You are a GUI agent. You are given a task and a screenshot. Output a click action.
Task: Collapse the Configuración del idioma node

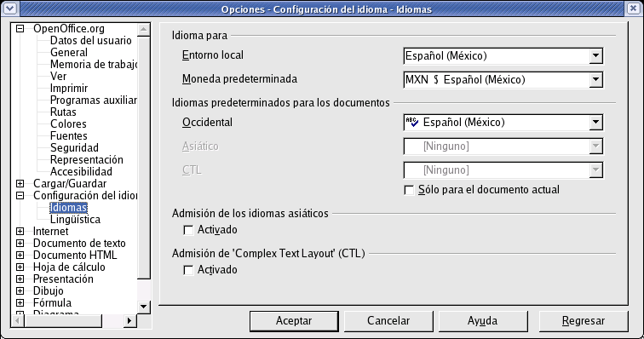(20, 196)
